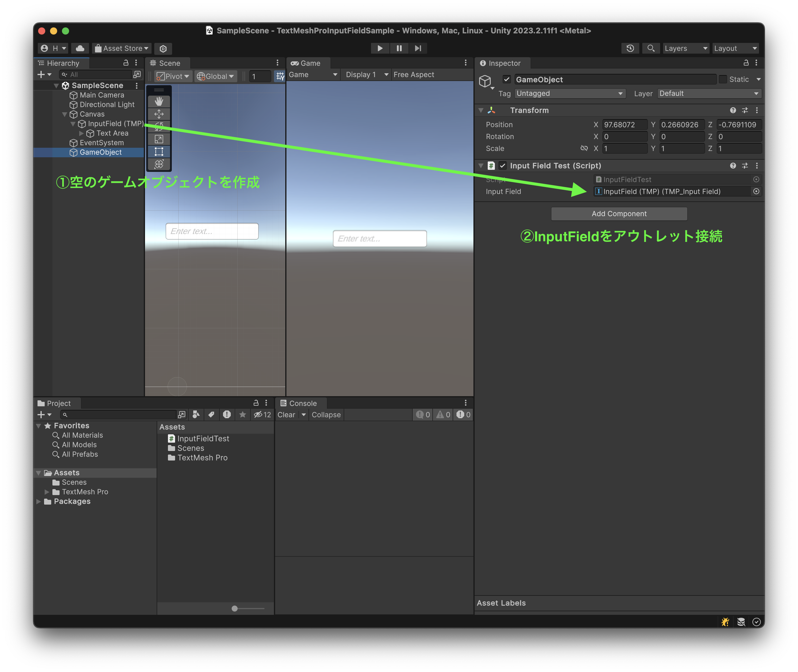798x672 pixels.
Task: Open the Layout dropdown
Action: [735, 48]
